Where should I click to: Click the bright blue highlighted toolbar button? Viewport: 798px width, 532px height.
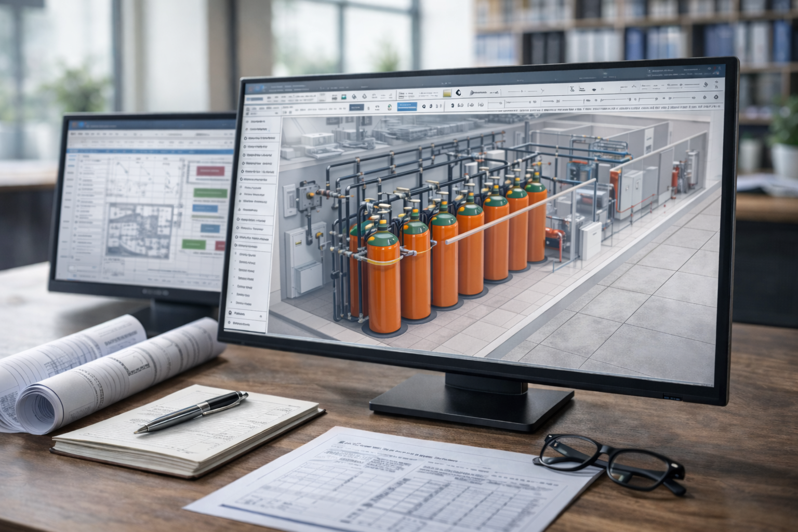[407, 106]
